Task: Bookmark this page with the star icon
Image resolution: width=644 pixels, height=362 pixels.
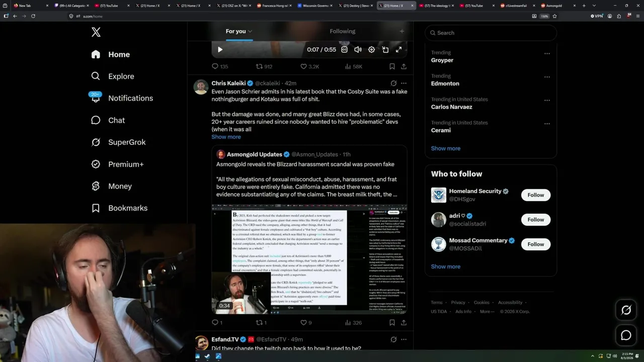Action: [x=554, y=16]
